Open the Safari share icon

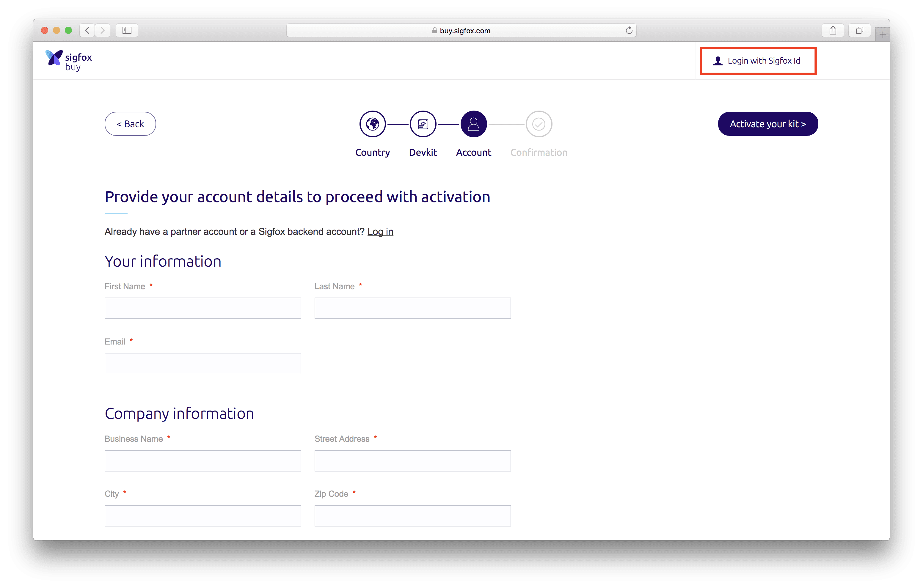click(833, 30)
